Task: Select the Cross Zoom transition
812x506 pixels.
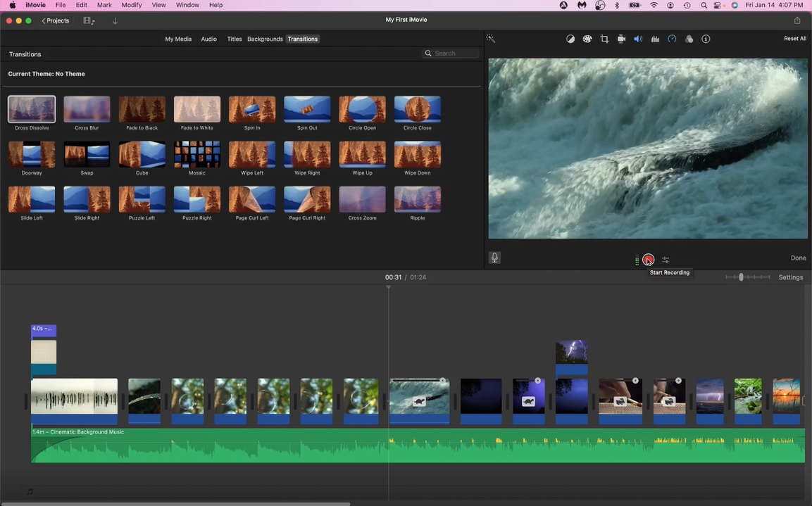Action: click(x=363, y=199)
